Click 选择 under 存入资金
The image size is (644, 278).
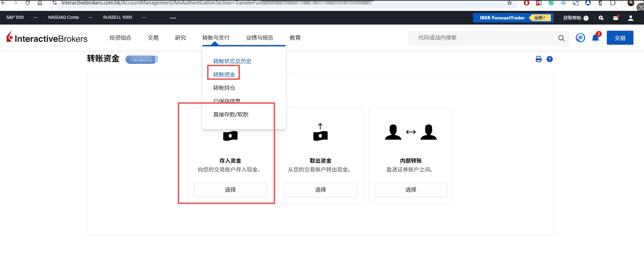point(230,190)
